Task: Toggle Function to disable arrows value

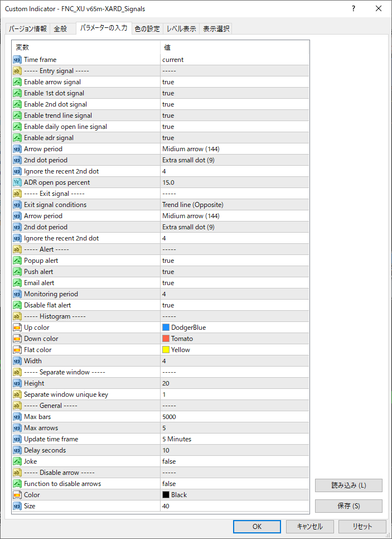Action: point(234,484)
